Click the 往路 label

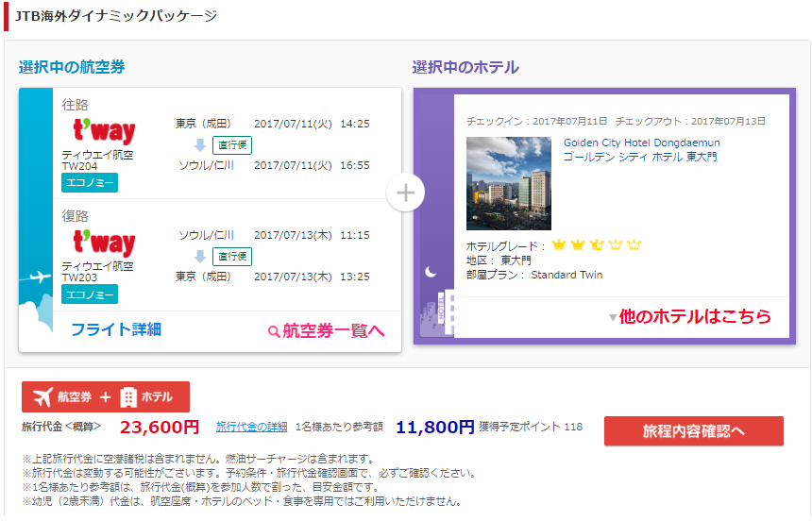click(76, 105)
